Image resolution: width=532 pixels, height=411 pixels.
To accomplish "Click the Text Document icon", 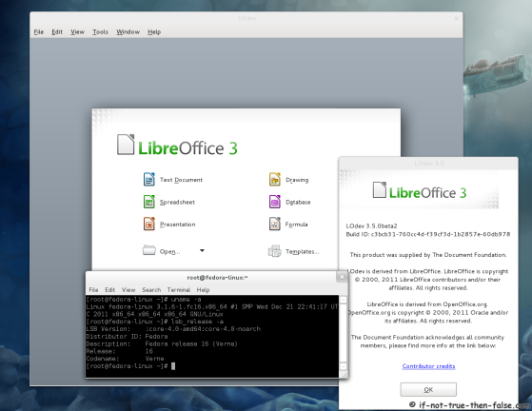I will [x=149, y=180].
